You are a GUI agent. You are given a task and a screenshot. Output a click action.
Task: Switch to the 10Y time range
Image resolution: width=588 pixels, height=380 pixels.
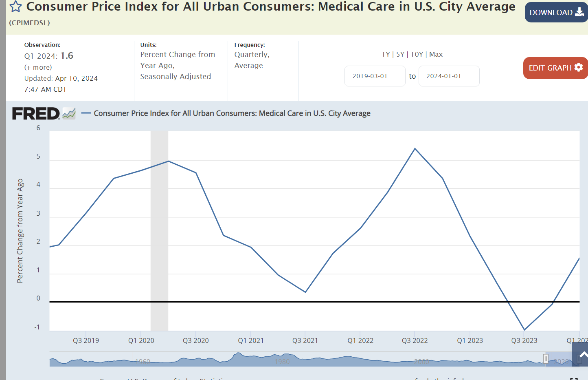(x=417, y=54)
